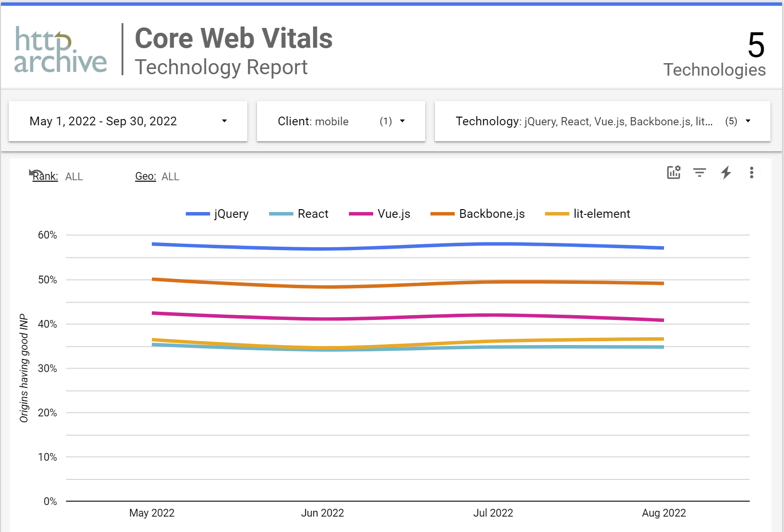Click the lightning bolt icon
The height and width of the screenshot is (532, 784).
coord(726,173)
